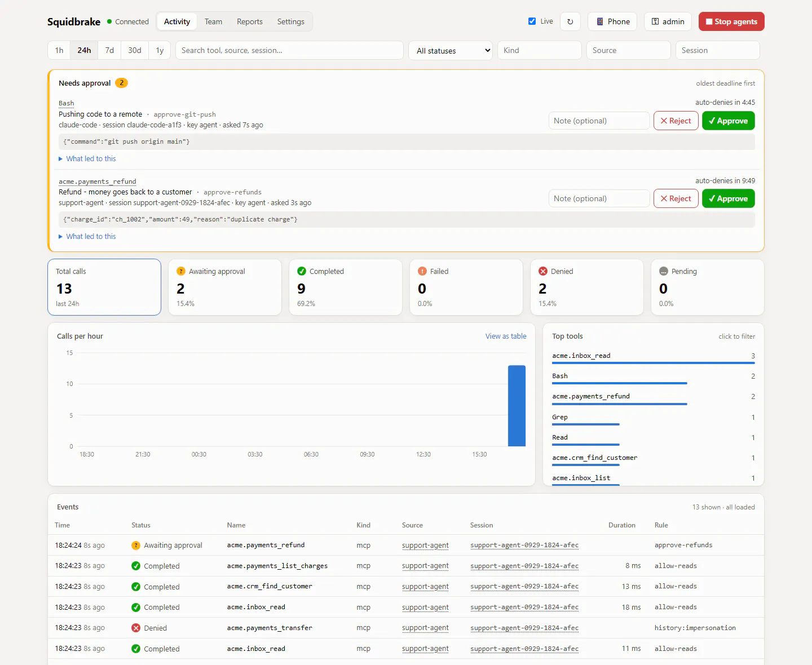Switch to the Team tab
The height and width of the screenshot is (665, 812).
point(213,21)
